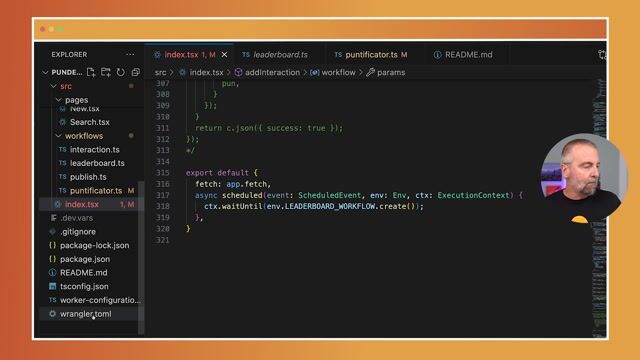The image size is (640, 360).
Task: Open Explorer more actions ellipsis
Action: (130, 54)
